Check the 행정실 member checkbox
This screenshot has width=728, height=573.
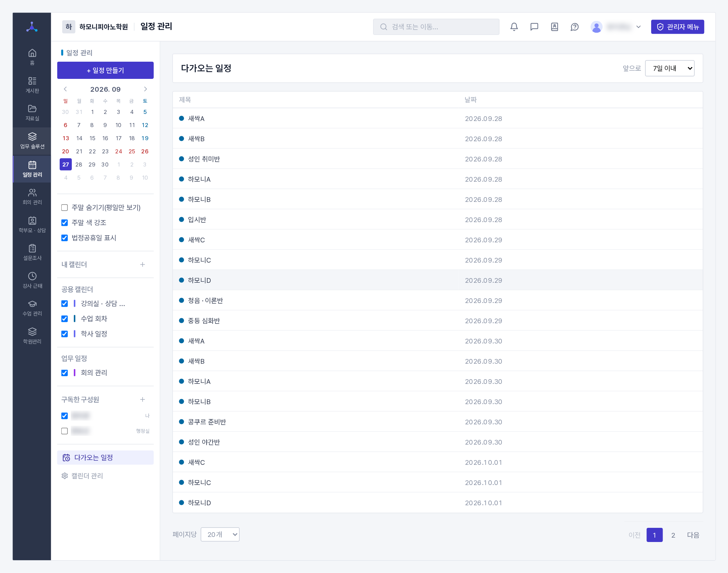pyautogui.click(x=64, y=431)
